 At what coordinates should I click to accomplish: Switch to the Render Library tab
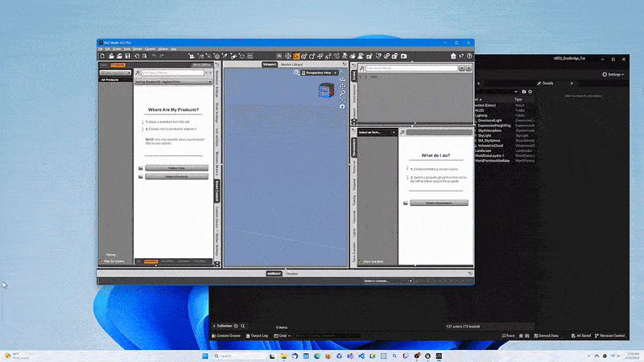[x=291, y=64]
